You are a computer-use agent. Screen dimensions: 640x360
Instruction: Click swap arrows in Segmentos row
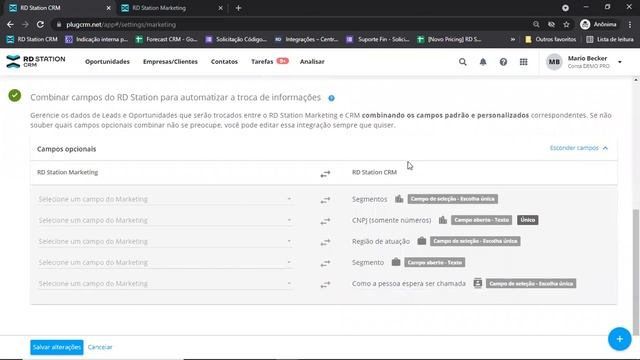click(325, 200)
